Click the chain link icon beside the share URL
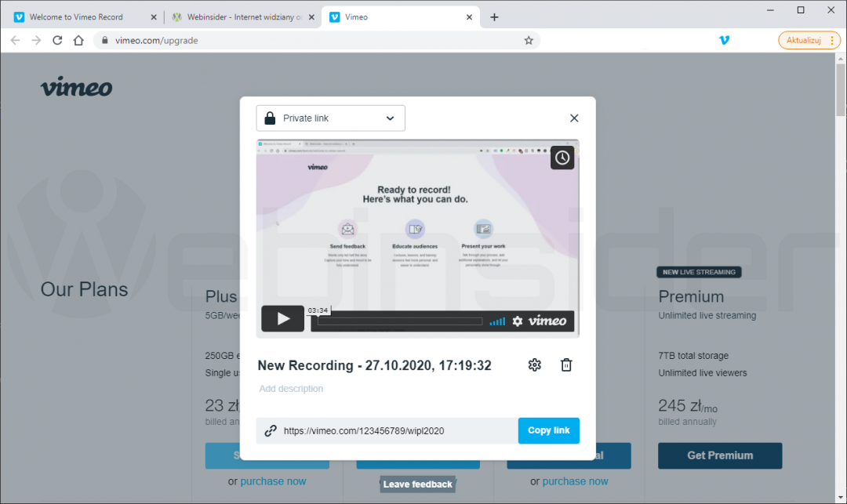Image resolution: width=847 pixels, height=504 pixels. tap(271, 430)
